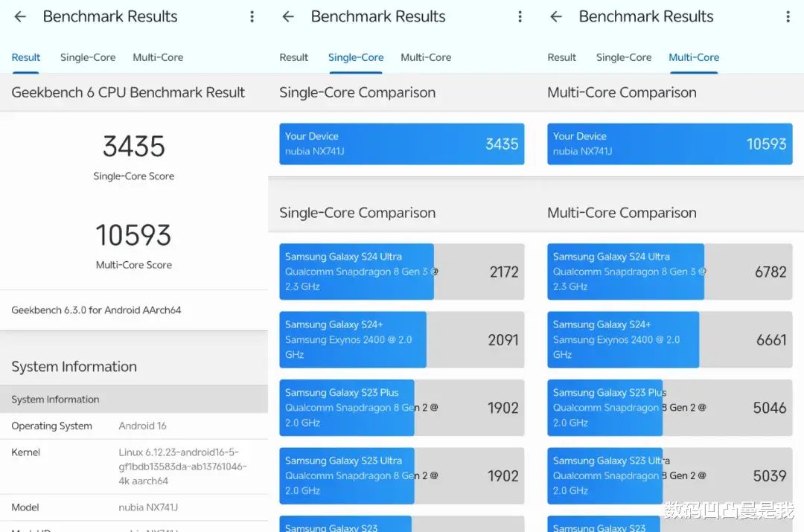The image size is (804, 532).
Task: Tap the back arrow on the middle screen
Action: pos(288,17)
